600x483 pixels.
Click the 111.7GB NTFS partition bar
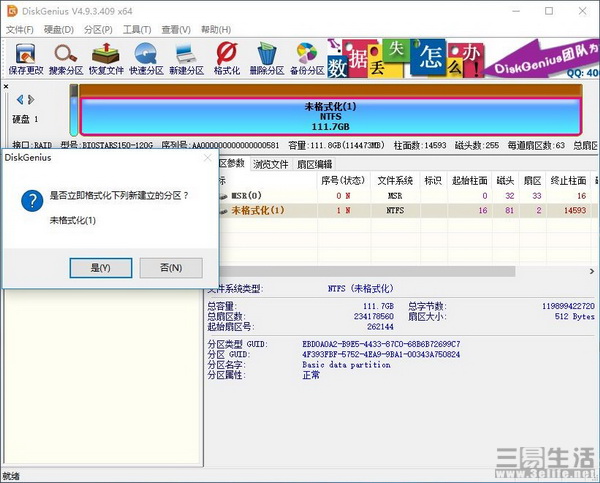tap(331, 116)
